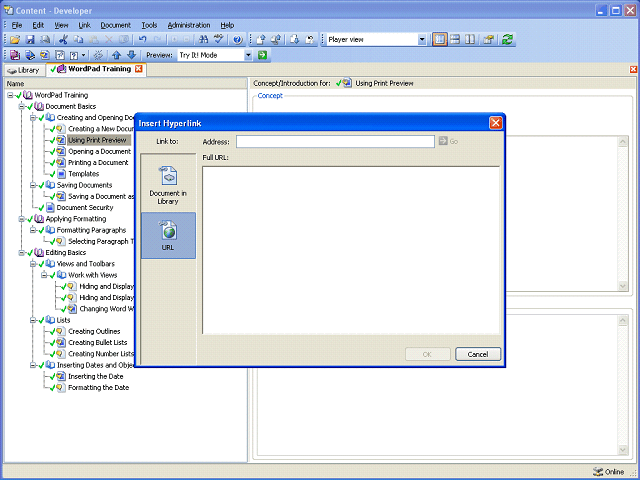The width and height of the screenshot is (640, 480).
Task: Open the Link menu
Action: click(84, 25)
